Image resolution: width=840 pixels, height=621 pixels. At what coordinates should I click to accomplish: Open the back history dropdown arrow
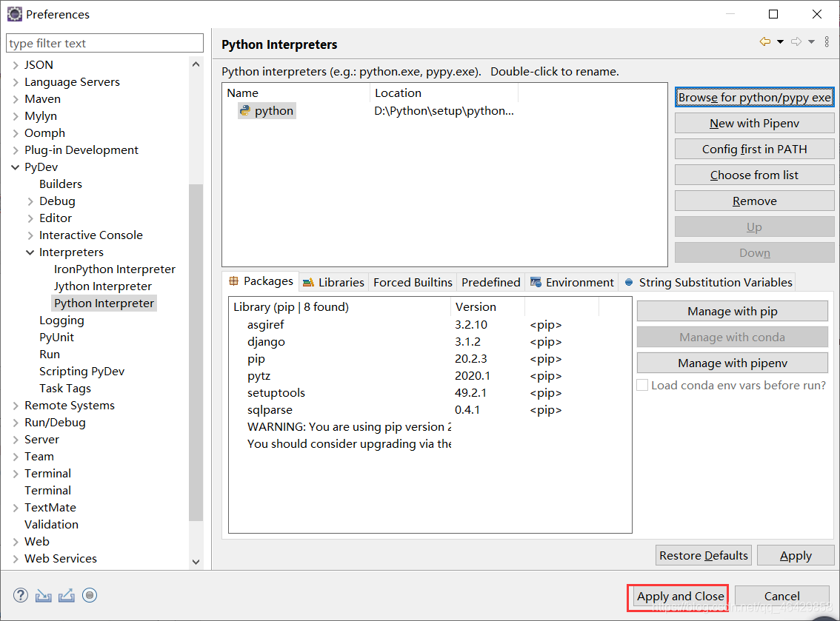point(781,41)
